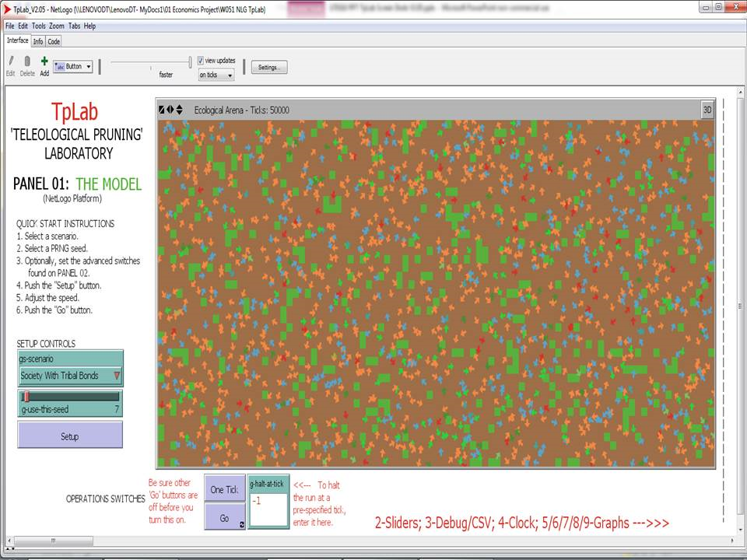747x560 pixels.
Task: Click the horizontal arrows icon on arena title bar
Action: point(170,110)
